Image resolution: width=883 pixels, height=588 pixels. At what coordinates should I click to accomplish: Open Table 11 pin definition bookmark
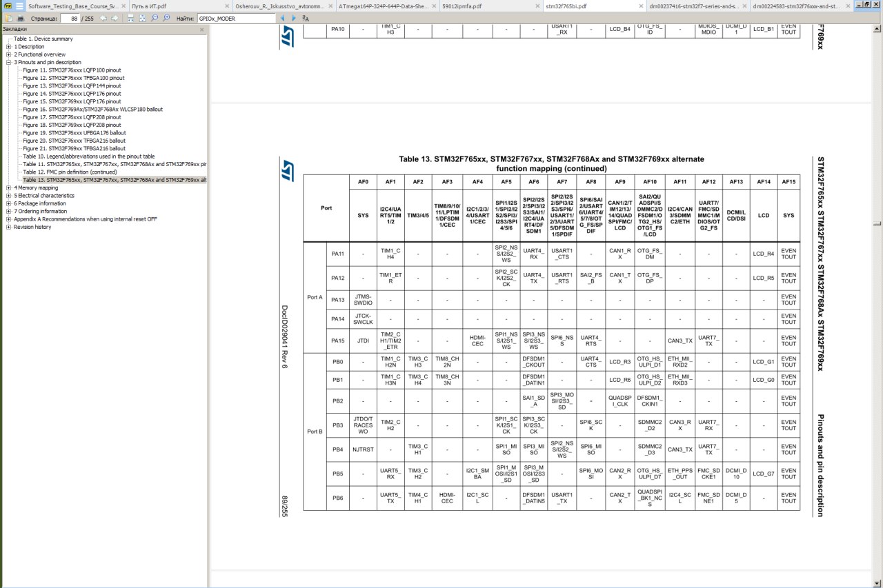[114, 164]
